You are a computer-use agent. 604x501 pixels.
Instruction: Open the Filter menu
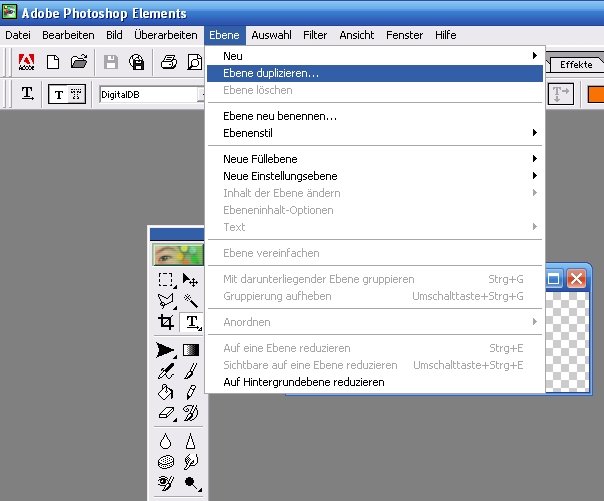pos(315,35)
